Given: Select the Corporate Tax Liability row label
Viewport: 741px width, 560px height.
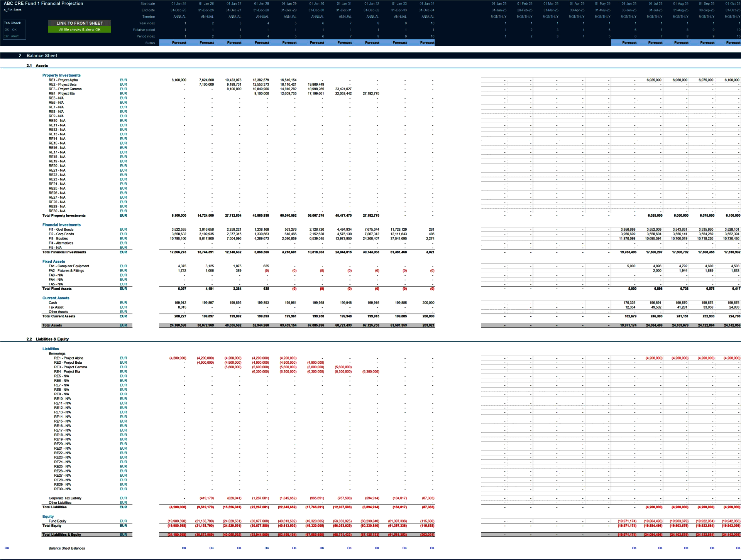Looking at the screenshot, I should [x=64, y=498].
